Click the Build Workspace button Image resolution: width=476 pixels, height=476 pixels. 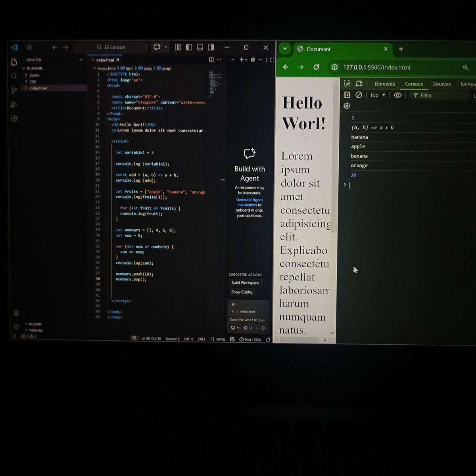[x=245, y=283]
